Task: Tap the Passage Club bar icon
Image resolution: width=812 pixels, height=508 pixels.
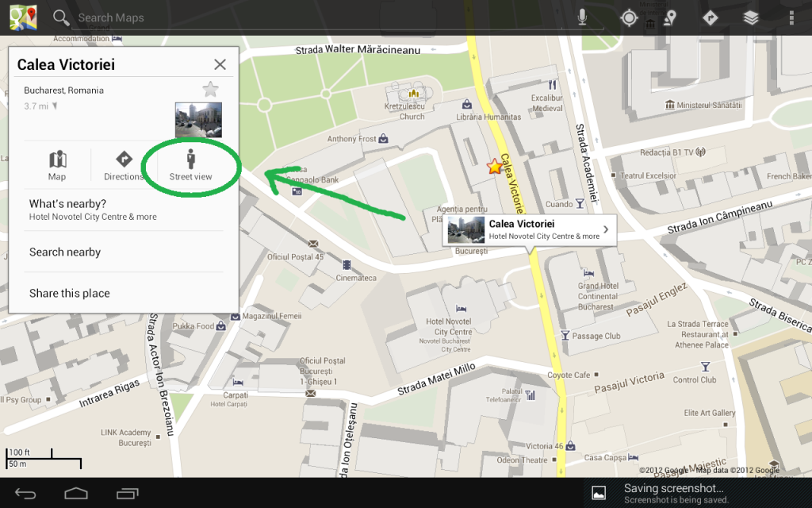Action: pos(565,336)
